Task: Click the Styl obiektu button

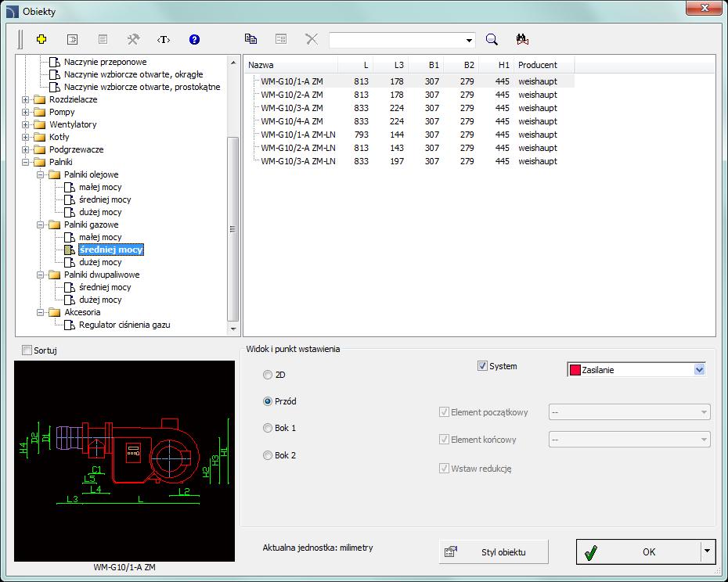Action: pyautogui.click(x=493, y=551)
